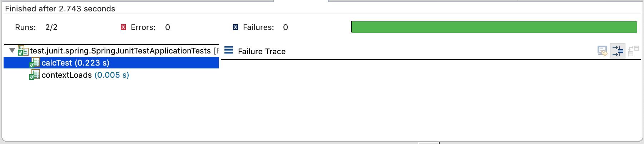
Task: Collapse the SpringJunitTestApplicationTests tree node
Action: click(x=12, y=51)
